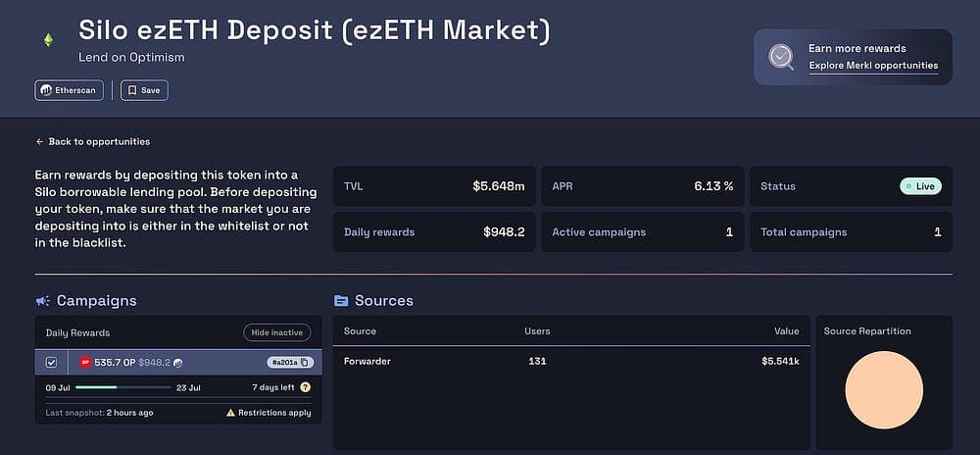Click the help question mark icon
The width and height of the screenshot is (980, 455).
305,387
